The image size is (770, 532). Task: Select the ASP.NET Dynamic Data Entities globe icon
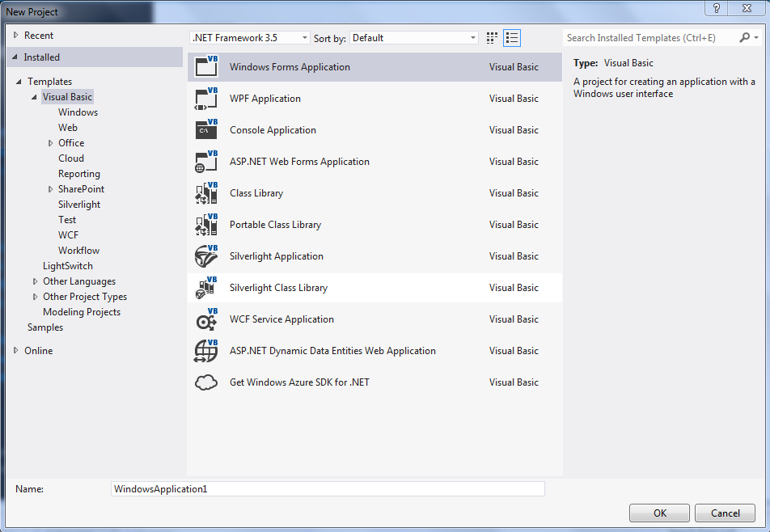[x=206, y=350]
